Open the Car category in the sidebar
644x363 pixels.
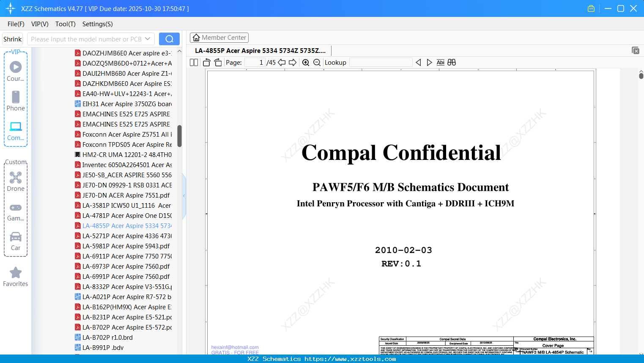(16, 241)
